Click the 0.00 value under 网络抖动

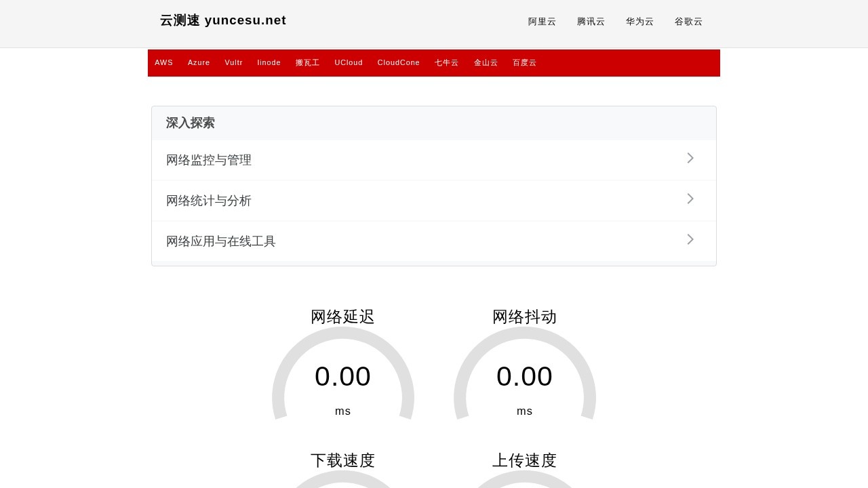pos(525,376)
